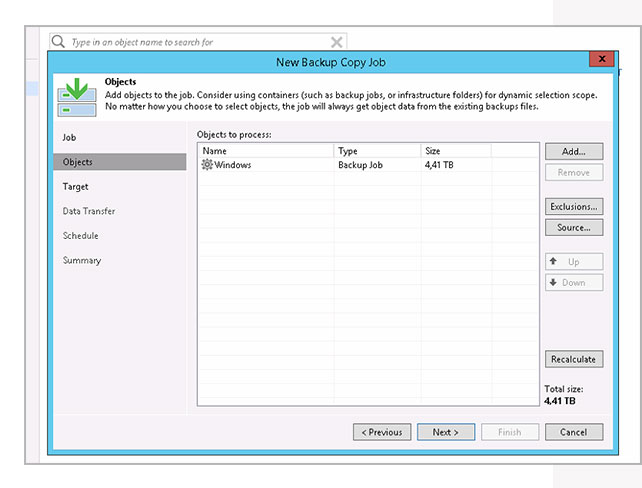Click the magnifier icon in search box

tap(58, 42)
